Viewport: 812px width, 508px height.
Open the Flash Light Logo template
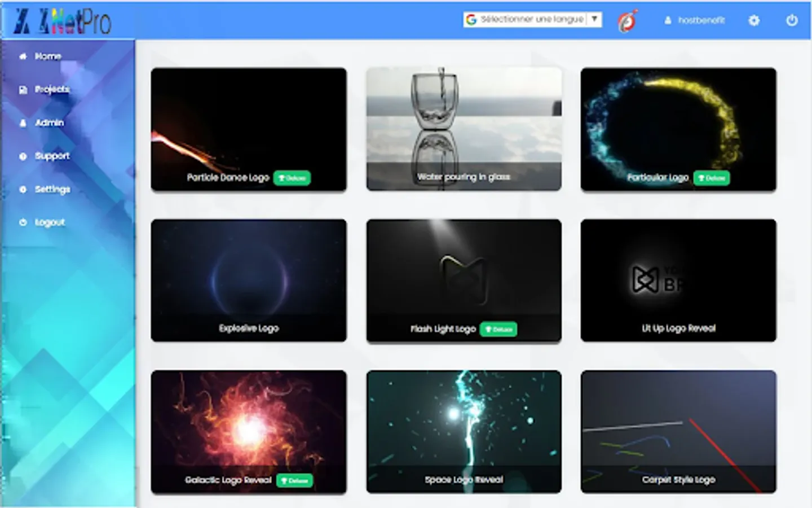[x=464, y=280]
